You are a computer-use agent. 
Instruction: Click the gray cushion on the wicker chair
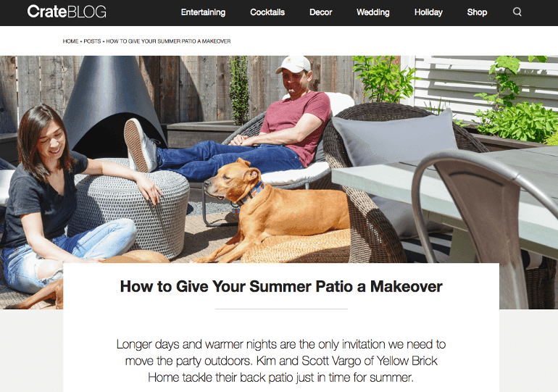coord(394,138)
